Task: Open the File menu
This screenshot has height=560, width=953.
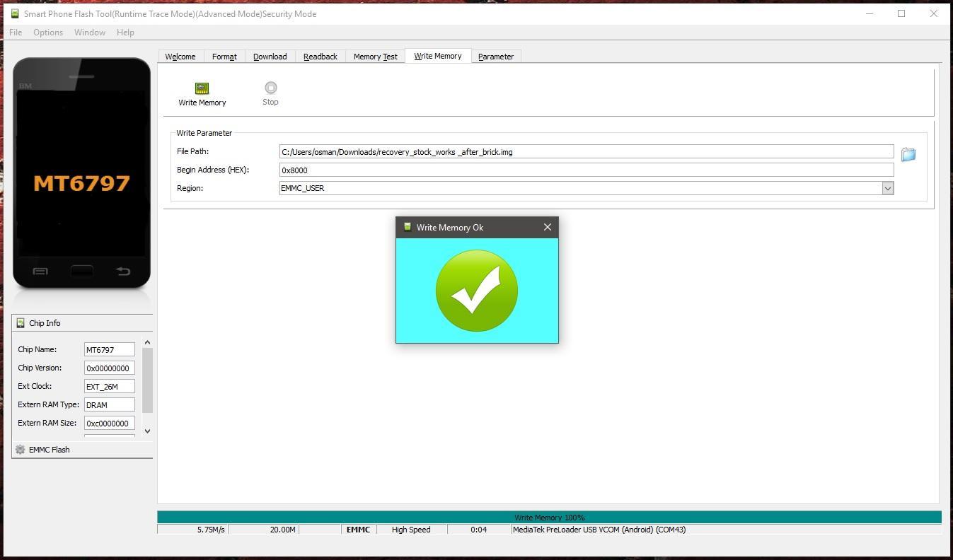Action: click(16, 33)
